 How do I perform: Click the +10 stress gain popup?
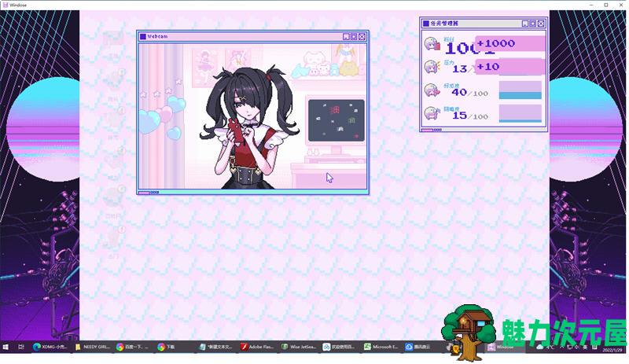tap(510, 67)
